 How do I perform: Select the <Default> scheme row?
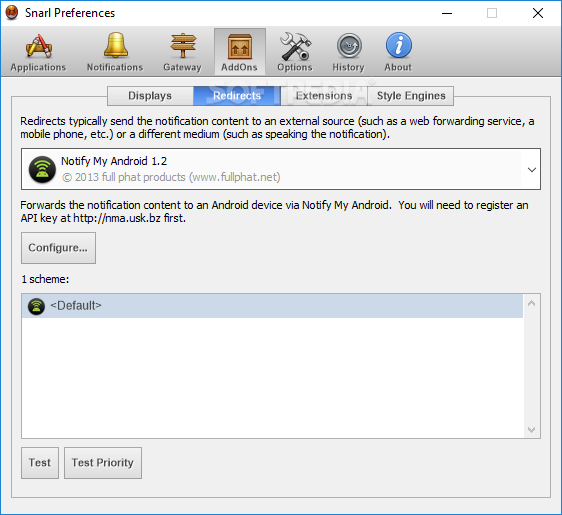point(272,306)
